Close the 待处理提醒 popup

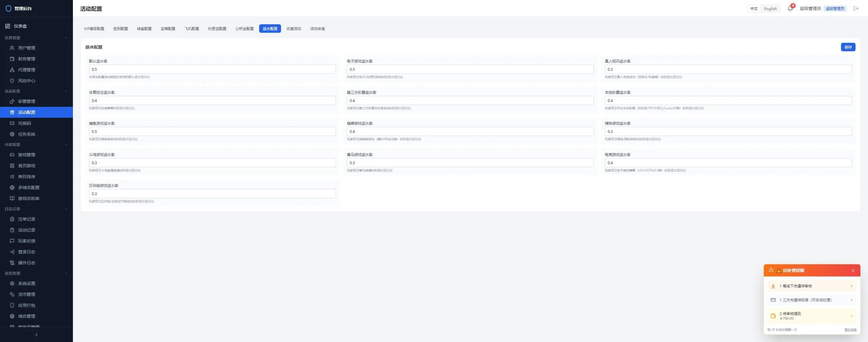coord(853,270)
